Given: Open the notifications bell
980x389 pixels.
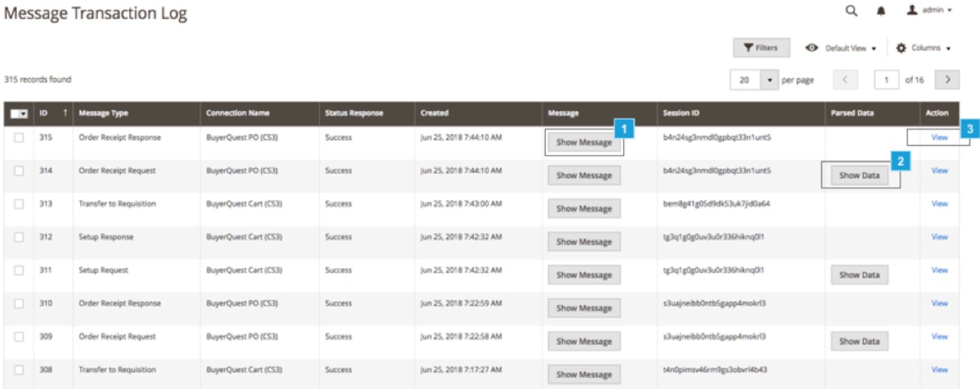Looking at the screenshot, I should [880, 11].
